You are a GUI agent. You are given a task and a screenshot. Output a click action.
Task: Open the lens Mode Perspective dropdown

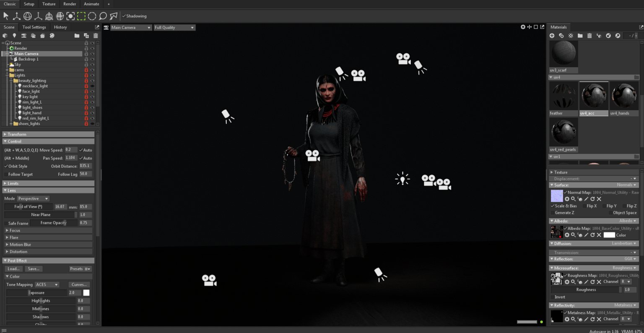[x=33, y=198]
